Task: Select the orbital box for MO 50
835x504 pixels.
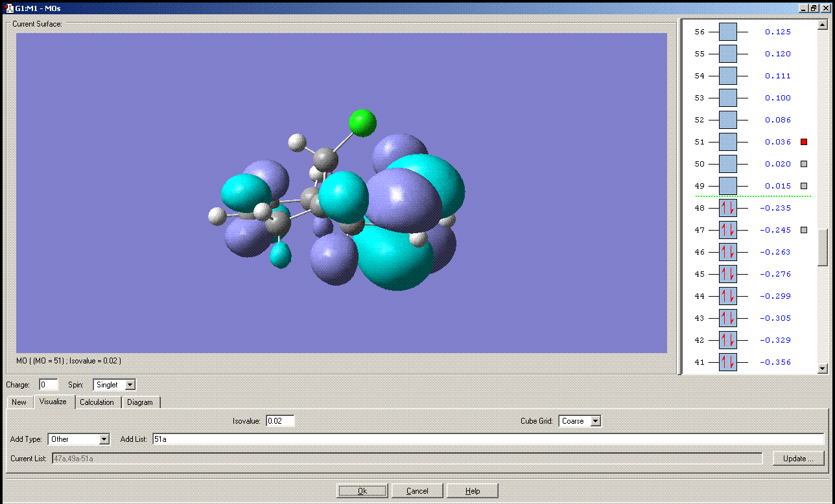Action: (728, 164)
